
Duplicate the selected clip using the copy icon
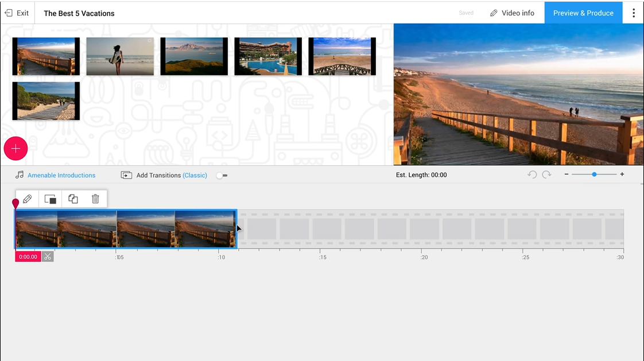coord(73,199)
